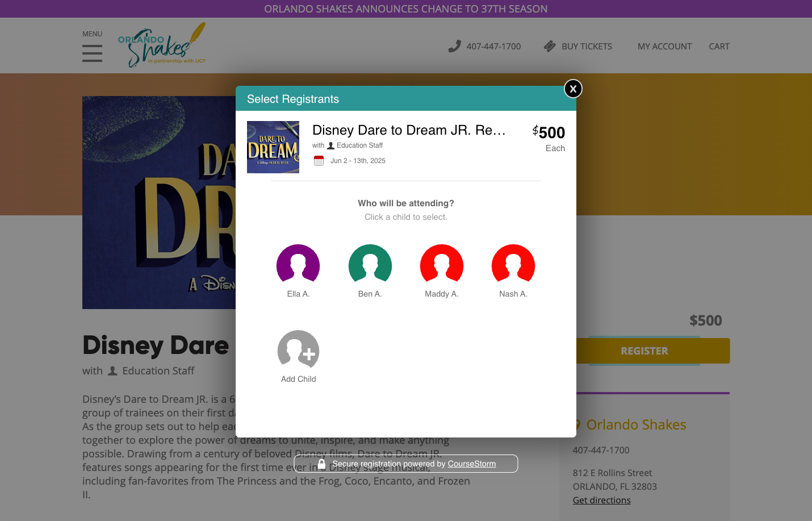Click the ticket icon next to Buy Tickets
812x521 pixels.
tap(549, 46)
